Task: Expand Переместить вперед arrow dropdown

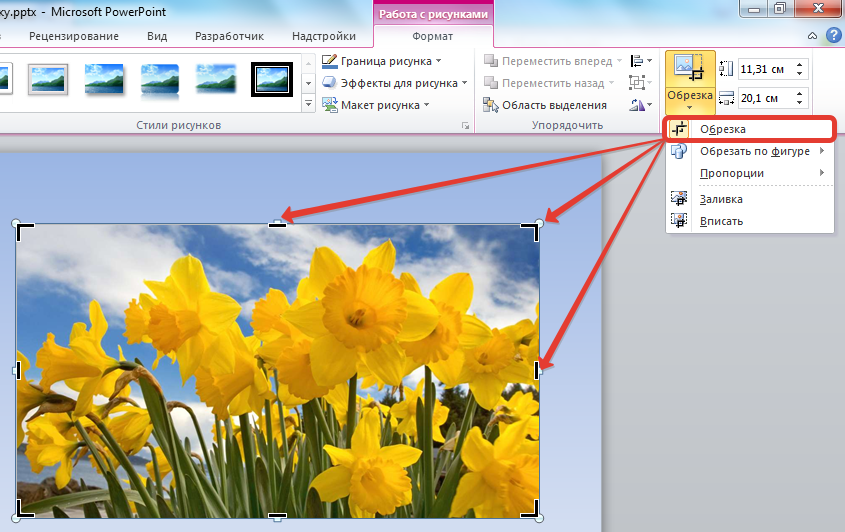Action: click(619, 61)
